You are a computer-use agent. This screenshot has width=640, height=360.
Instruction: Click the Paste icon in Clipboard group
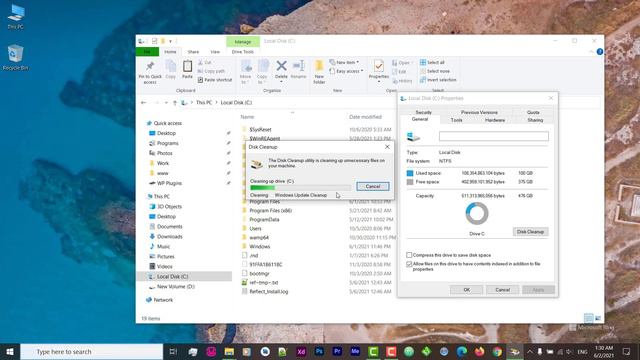187,66
